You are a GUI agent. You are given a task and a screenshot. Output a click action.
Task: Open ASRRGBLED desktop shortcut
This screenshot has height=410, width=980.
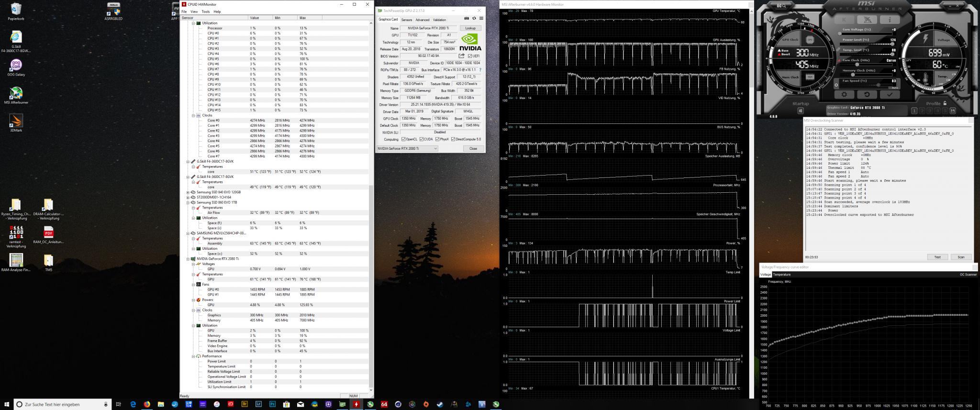pos(113,11)
